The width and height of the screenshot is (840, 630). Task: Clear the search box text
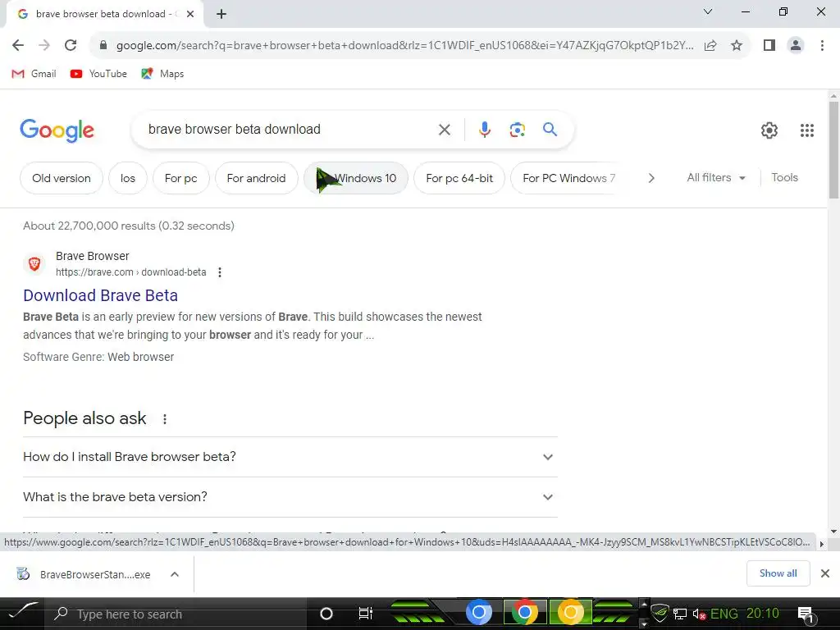point(444,130)
